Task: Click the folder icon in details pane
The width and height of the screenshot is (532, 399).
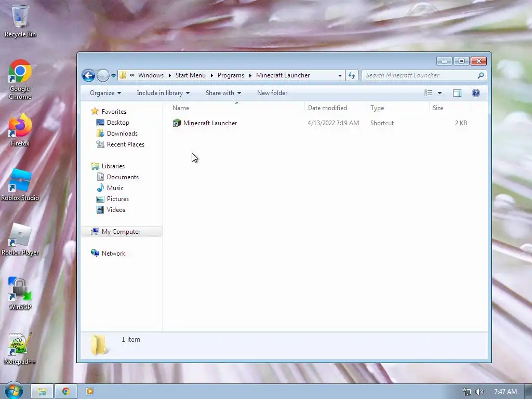Action: click(98, 345)
